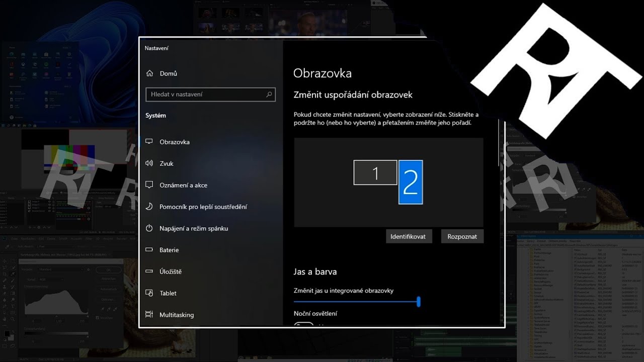
Task: Open the Úložiště storage icon
Action: pyautogui.click(x=149, y=271)
